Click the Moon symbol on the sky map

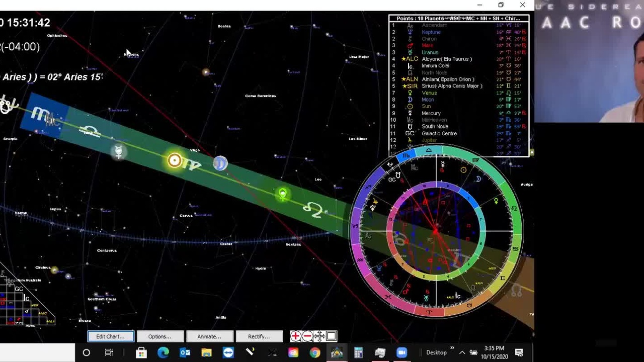pyautogui.click(x=220, y=163)
